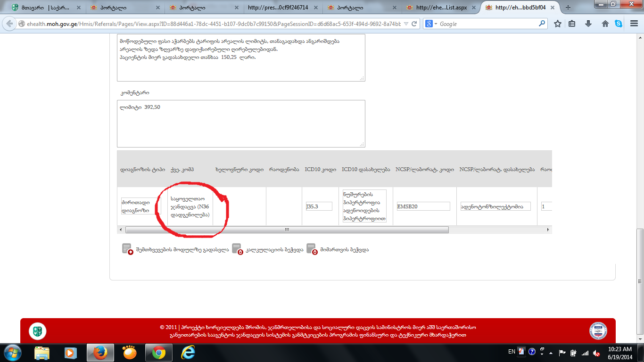This screenshot has height=362, width=644.
Task: Reload the page using the refresh icon
Action: [414, 24]
